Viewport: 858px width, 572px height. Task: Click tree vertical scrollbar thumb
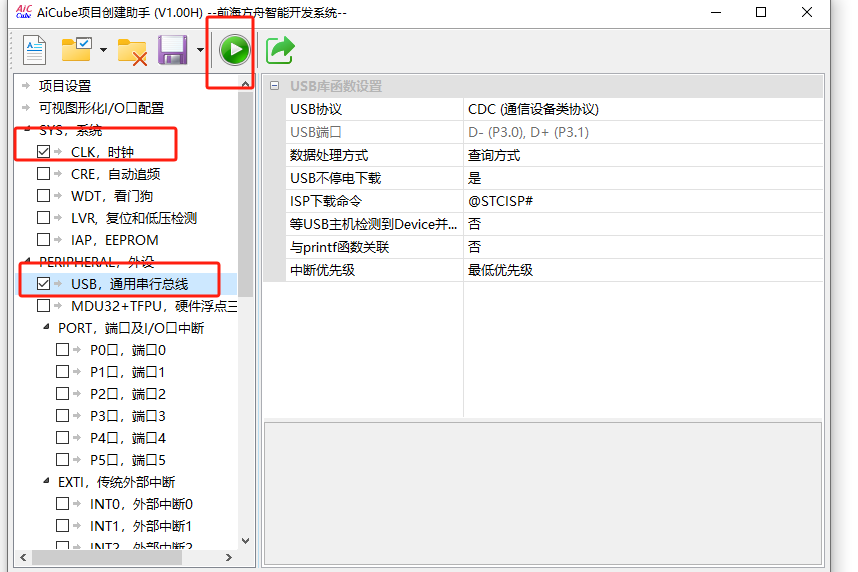(246, 194)
